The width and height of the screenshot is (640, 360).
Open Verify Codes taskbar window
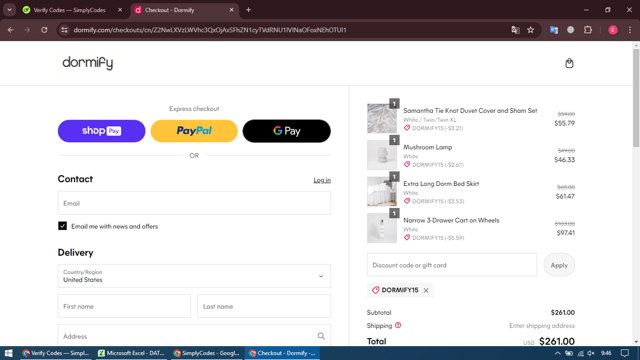56,353
